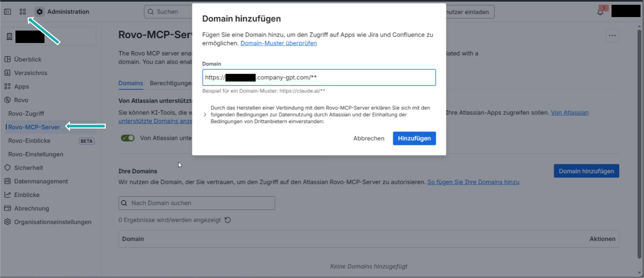Open the three-dot more actions menu
644x278 pixels.
pyautogui.click(x=612, y=35)
